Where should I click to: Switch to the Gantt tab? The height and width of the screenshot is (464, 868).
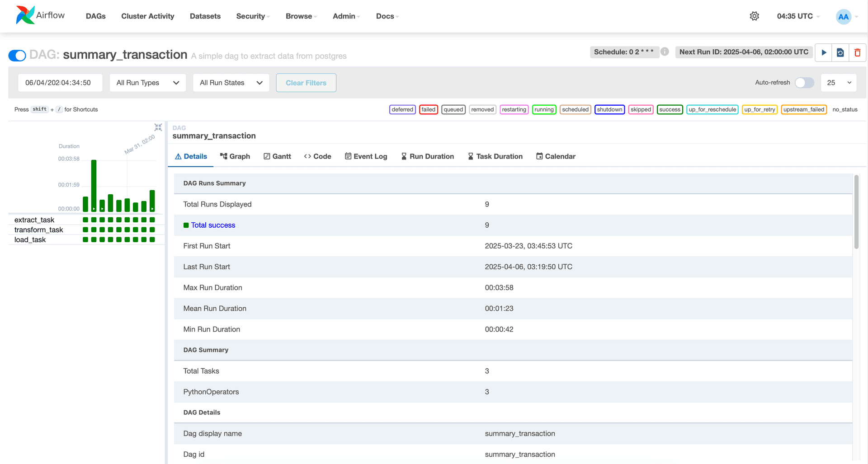point(277,156)
